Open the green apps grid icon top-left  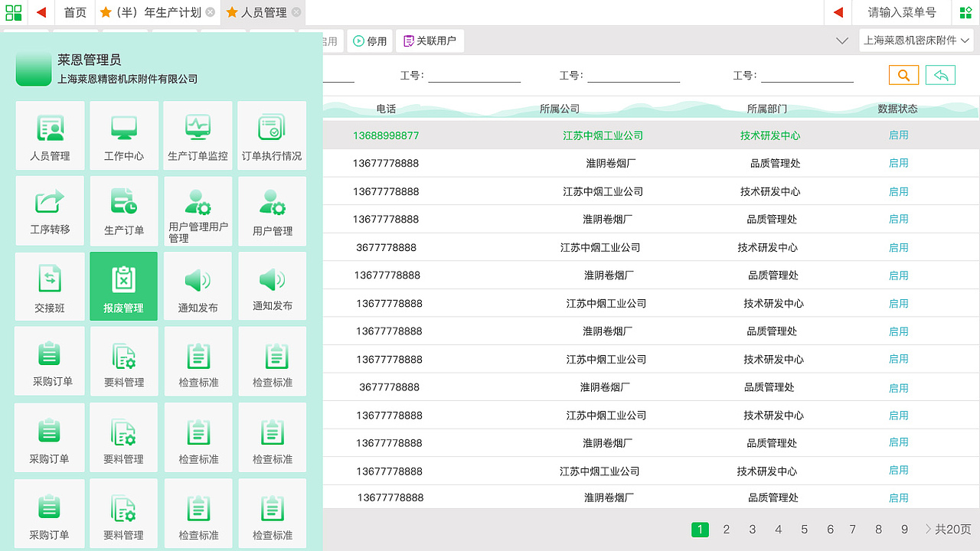coord(12,12)
